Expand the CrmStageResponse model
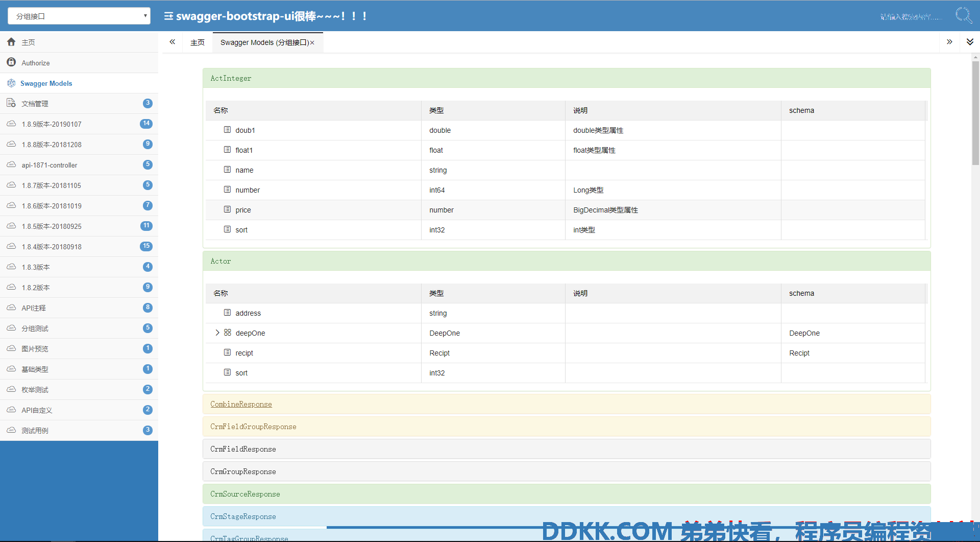Image resolution: width=980 pixels, height=542 pixels. tap(567, 516)
